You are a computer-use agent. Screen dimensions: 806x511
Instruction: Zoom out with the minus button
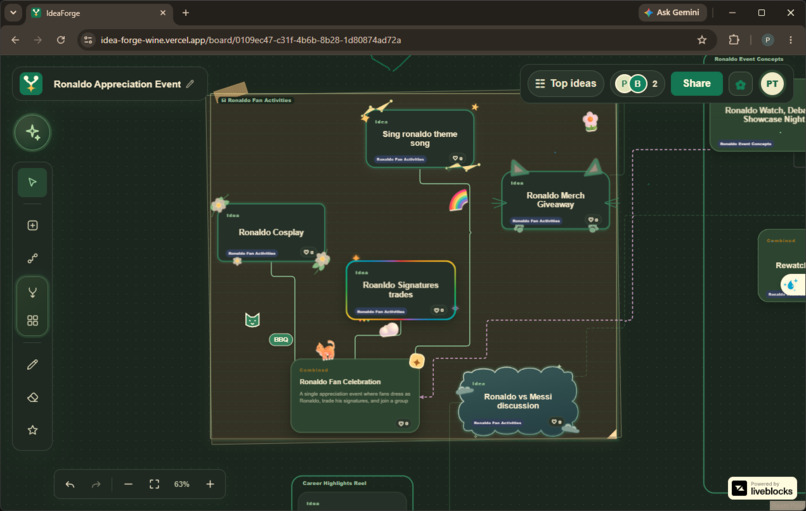pyautogui.click(x=128, y=484)
